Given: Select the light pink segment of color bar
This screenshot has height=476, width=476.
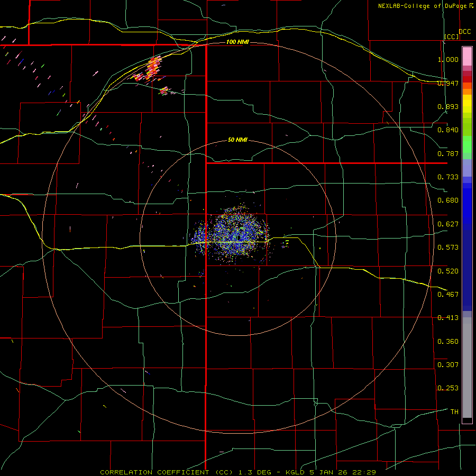Looking at the screenshot, I should click(x=467, y=56).
